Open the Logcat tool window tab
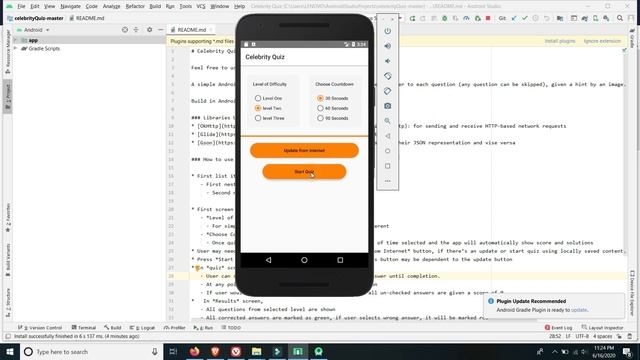The width and height of the screenshot is (640, 360). 143,327
